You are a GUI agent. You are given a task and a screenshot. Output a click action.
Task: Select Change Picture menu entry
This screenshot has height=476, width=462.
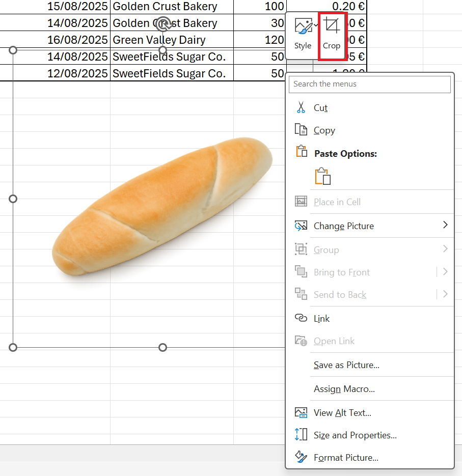370,226
